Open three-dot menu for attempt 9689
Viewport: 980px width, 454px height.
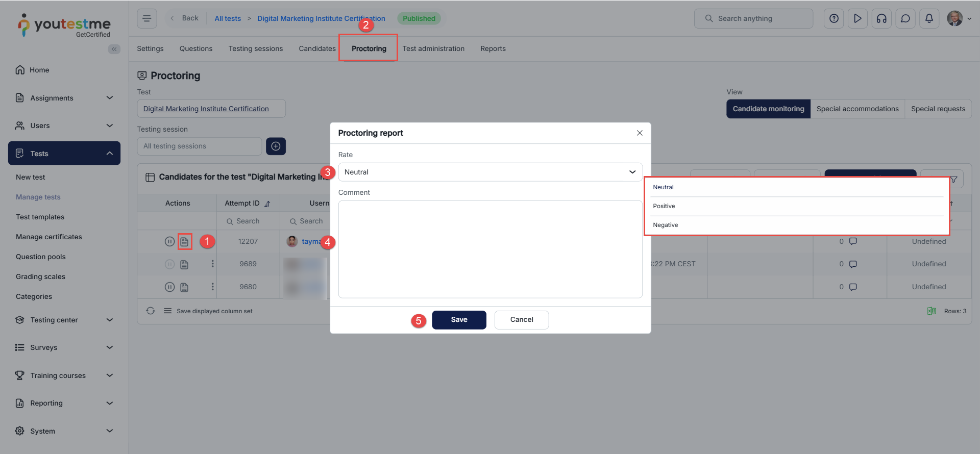pyautogui.click(x=213, y=264)
